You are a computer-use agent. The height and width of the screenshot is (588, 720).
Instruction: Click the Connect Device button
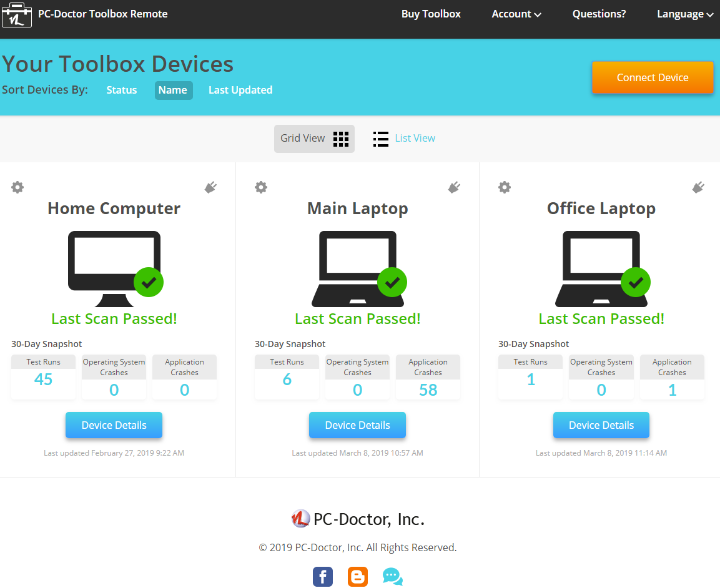pyautogui.click(x=653, y=77)
